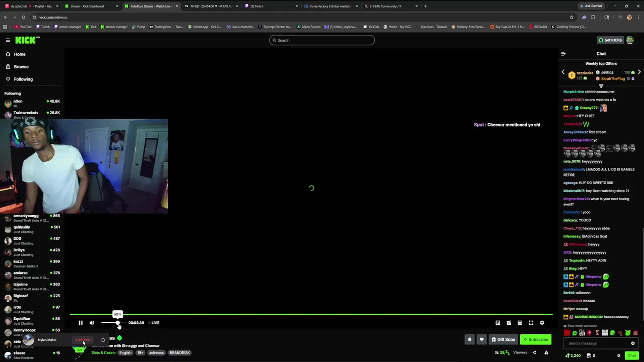Focus the Search field in the Kick header

click(322, 40)
